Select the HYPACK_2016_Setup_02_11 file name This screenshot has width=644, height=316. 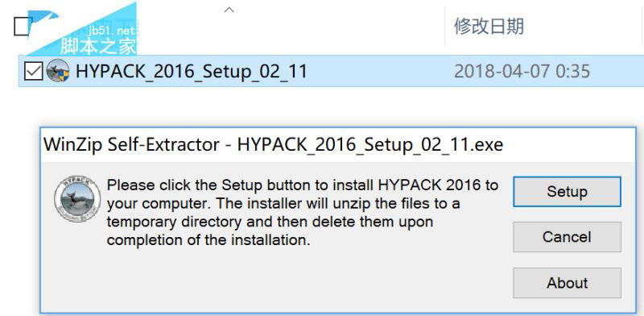tap(192, 72)
